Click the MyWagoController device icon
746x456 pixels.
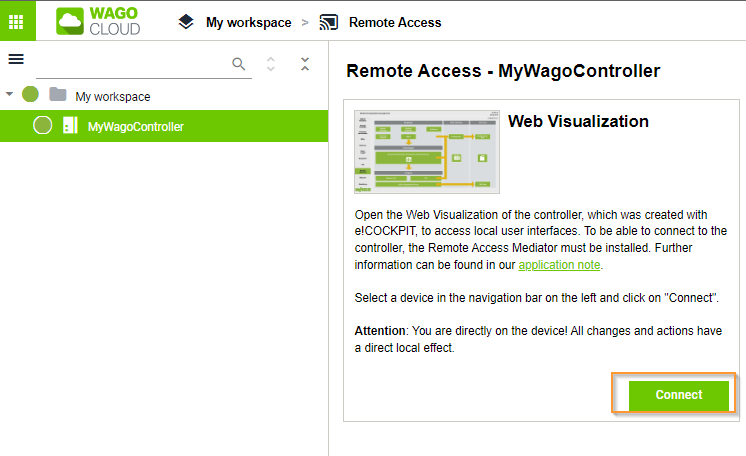[x=70, y=125]
